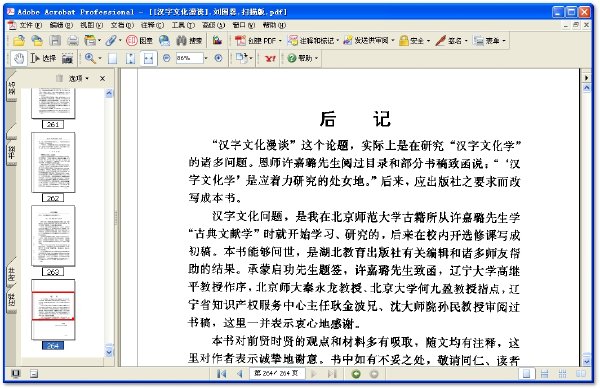The image size is (600, 389).
Task: Select the magnifier Zoom In tool
Action: pyautogui.click(x=90, y=58)
